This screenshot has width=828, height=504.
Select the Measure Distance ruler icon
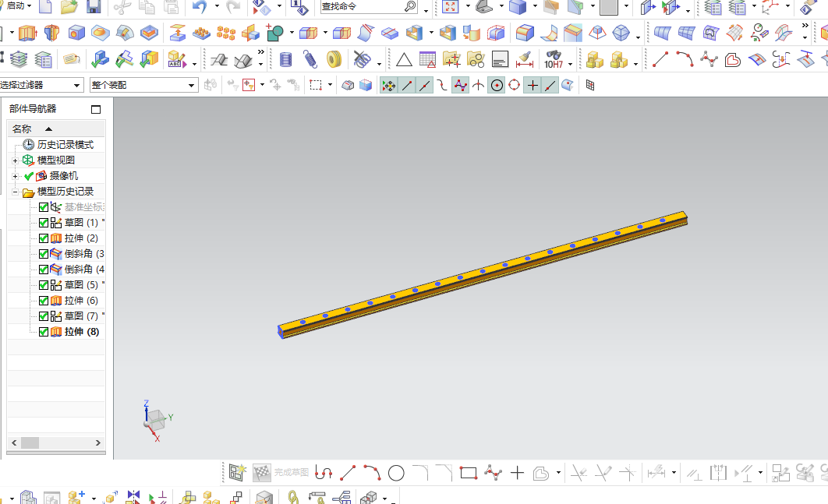pyautogui.click(x=525, y=59)
